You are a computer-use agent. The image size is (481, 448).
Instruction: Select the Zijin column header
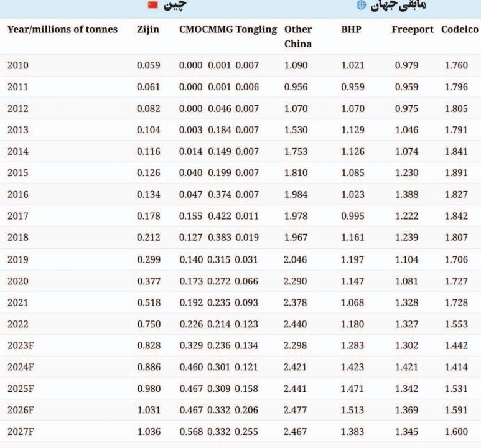click(x=147, y=29)
